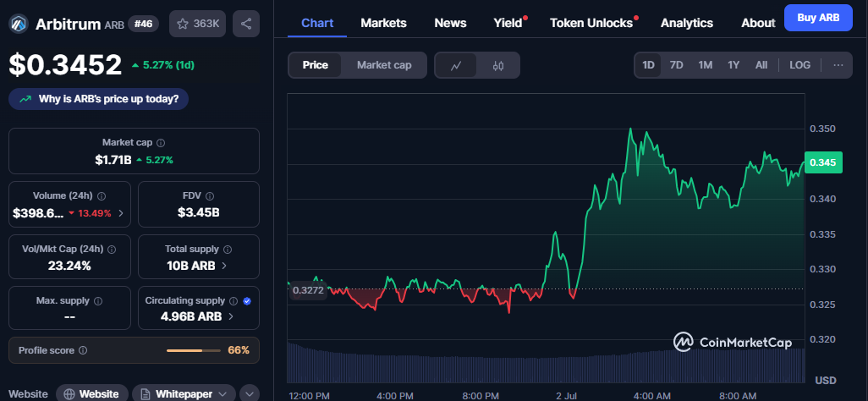The image size is (868, 401).
Task: Add ARB to watchlist with star button
Action: coord(198,24)
